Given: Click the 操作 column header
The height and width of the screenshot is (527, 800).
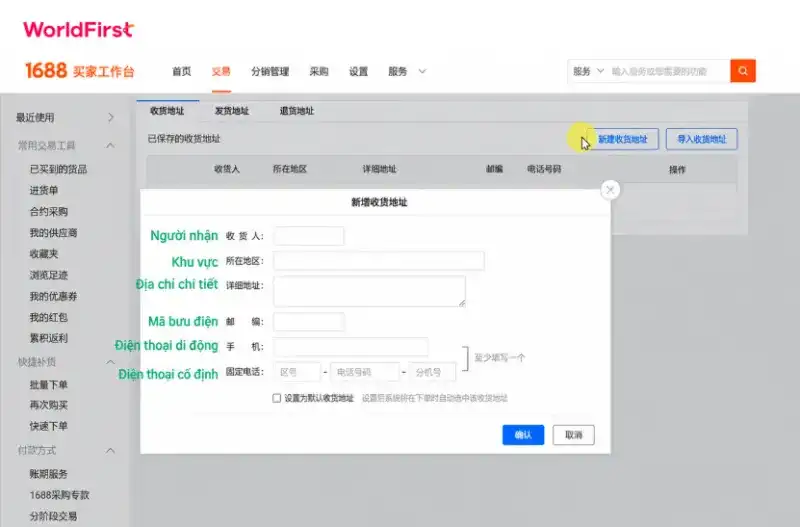Looking at the screenshot, I should tap(677, 169).
